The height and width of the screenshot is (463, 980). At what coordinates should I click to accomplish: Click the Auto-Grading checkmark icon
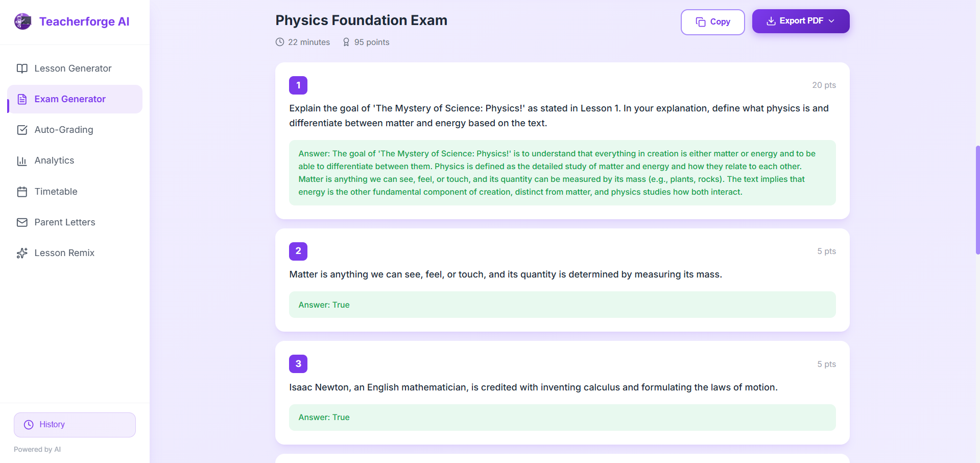click(x=22, y=130)
